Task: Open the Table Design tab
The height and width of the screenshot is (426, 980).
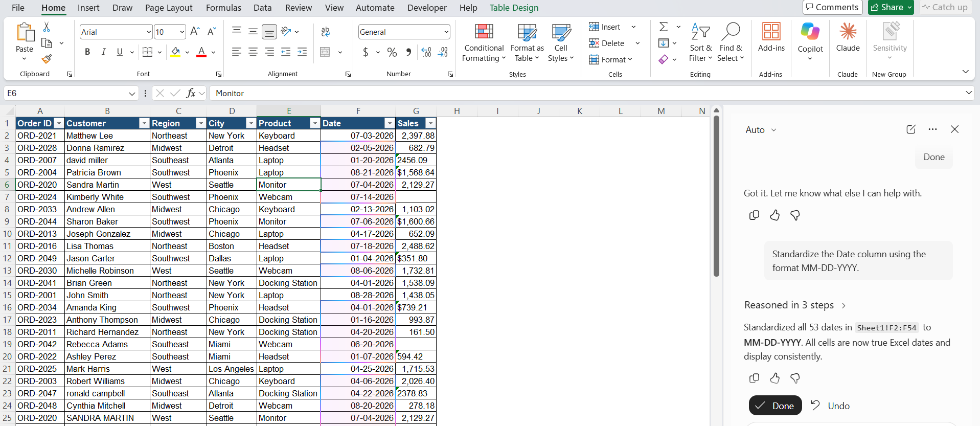Action: (514, 8)
